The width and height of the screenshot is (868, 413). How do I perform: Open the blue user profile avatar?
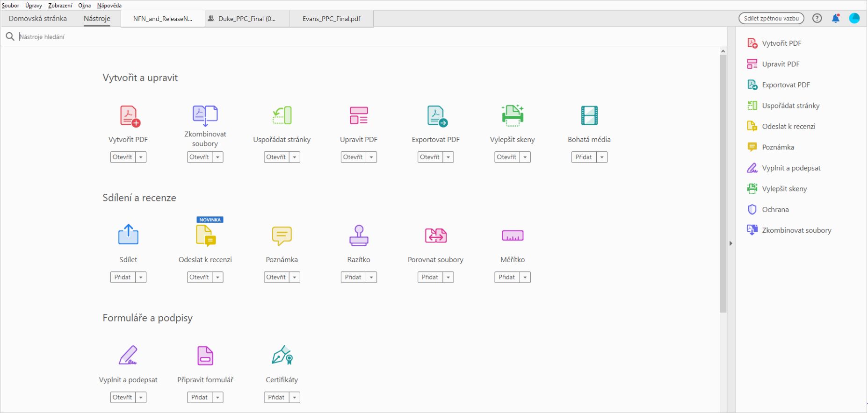pyautogui.click(x=854, y=18)
